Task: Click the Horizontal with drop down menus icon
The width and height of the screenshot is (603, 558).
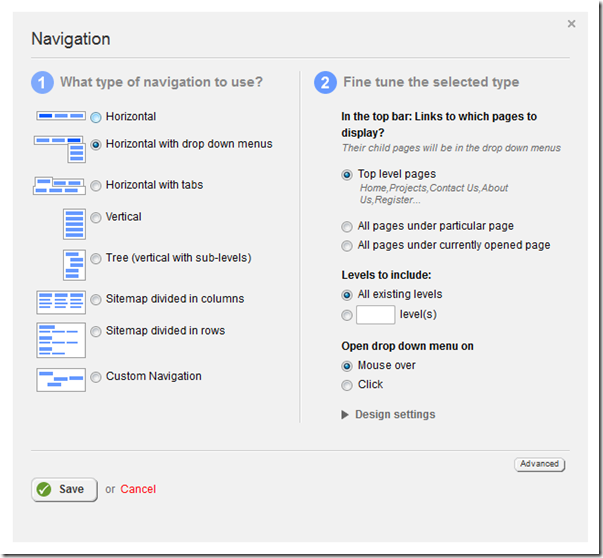Action: tap(60, 147)
